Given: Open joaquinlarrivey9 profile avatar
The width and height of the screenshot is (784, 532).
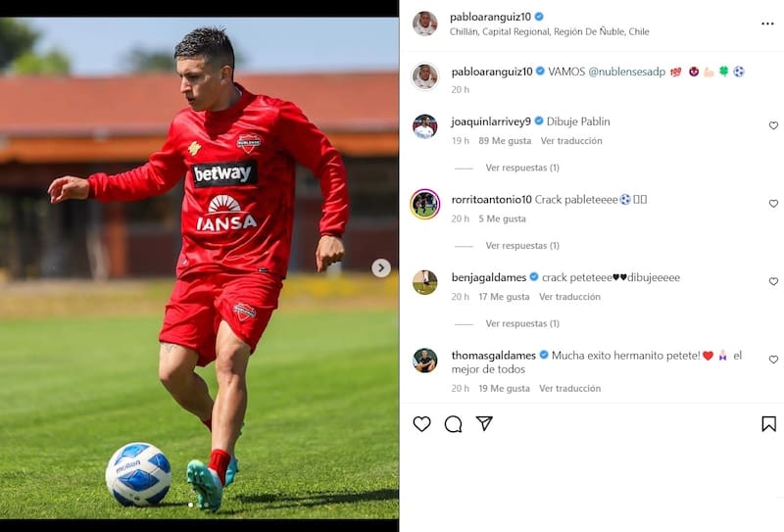Looking at the screenshot, I should coord(425,126).
